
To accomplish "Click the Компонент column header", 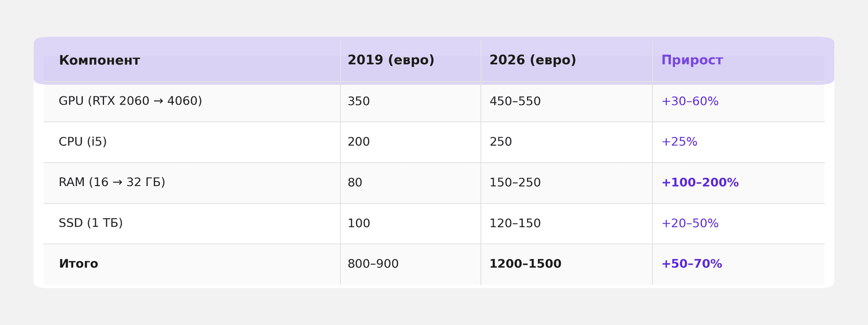I will pyautogui.click(x=99, y=60).
